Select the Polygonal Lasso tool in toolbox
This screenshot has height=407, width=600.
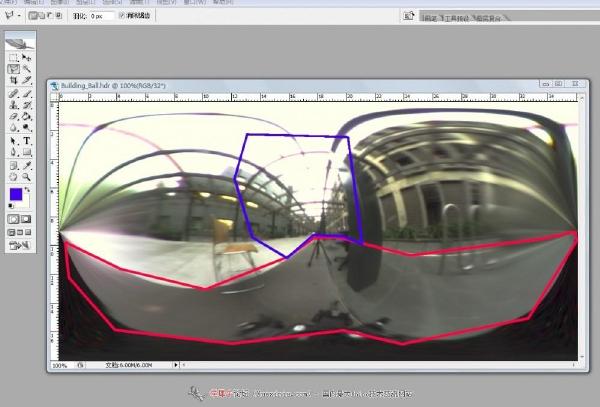[x=14, y=69]
